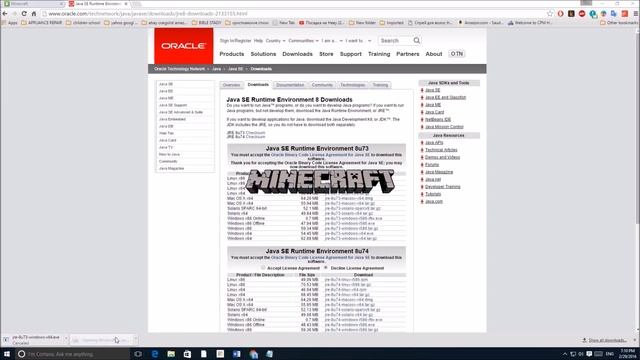Open options arrow for jre-8u73 download item
Screen dimensions: 640x360
click(66, 338)
